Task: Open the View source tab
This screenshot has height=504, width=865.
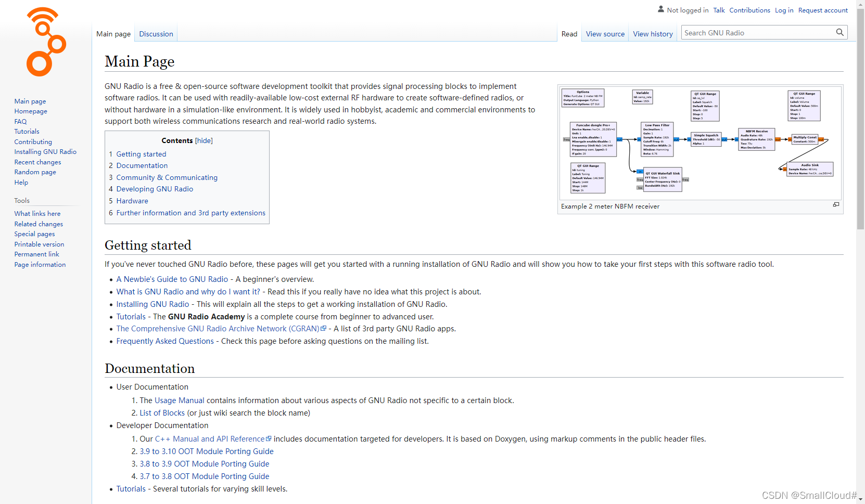Action: point(605,34)
